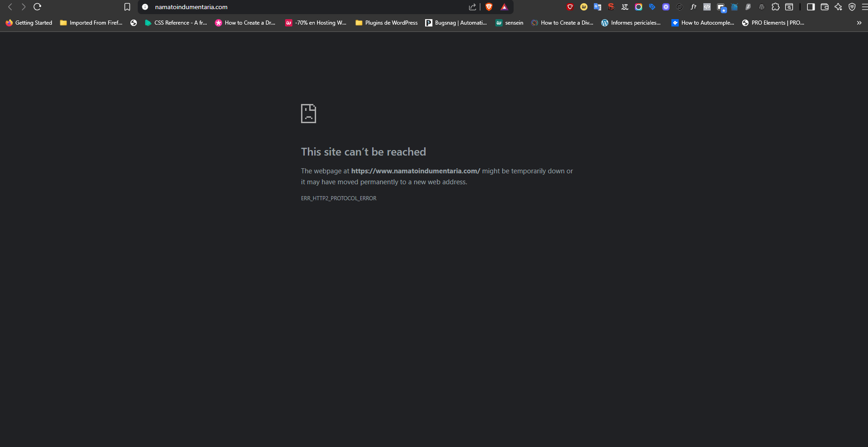The height and width of the screenshot is (447, 868).
Task: Click the share page icon in address bar
Action: pos(473,7)
